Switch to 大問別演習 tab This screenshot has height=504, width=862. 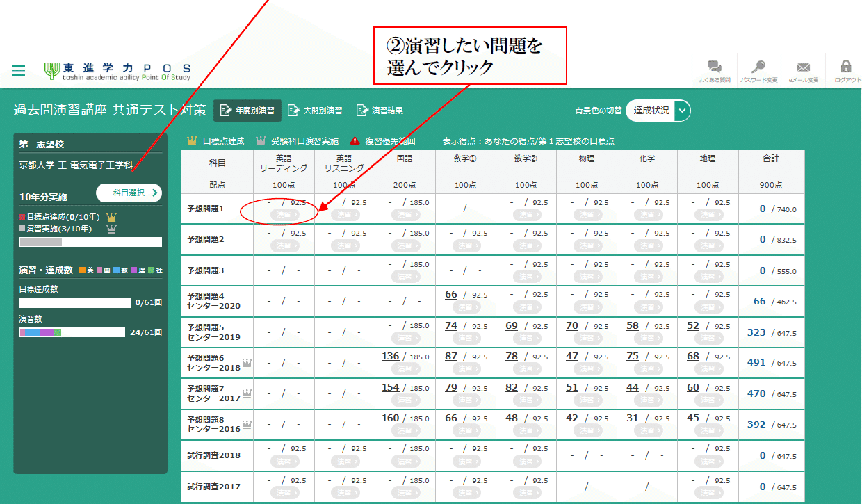click(315, 110)
